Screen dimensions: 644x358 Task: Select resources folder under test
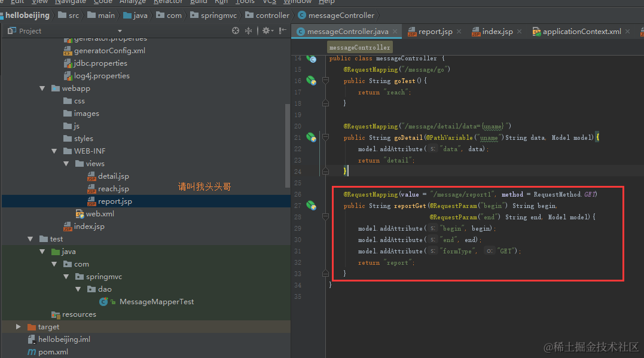click(79, 314)
